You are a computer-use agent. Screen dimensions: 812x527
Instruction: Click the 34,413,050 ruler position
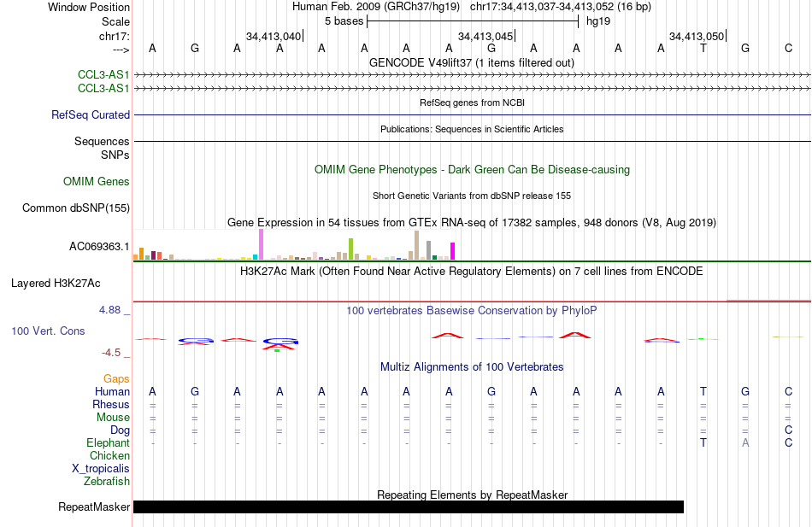pos(697,36)
